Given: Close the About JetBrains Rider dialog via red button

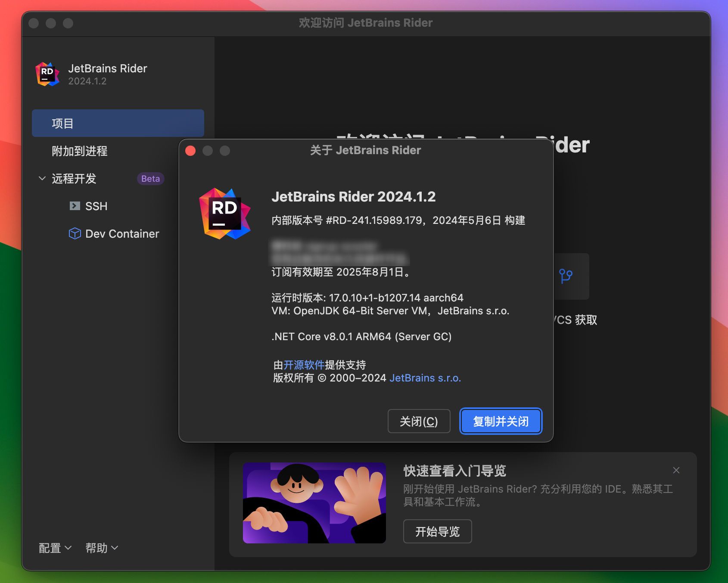Looking at the screenshot, I should 190,151.
